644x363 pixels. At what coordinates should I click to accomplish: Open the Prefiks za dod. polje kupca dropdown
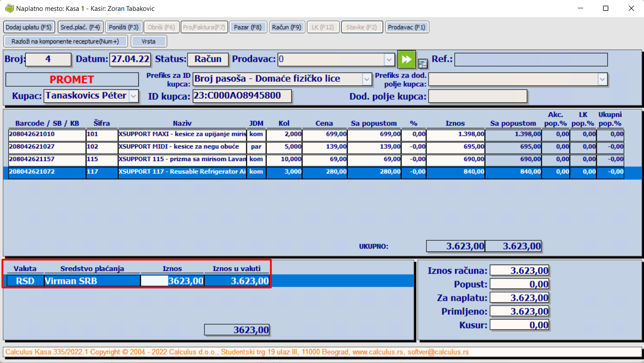click(602, 79)
